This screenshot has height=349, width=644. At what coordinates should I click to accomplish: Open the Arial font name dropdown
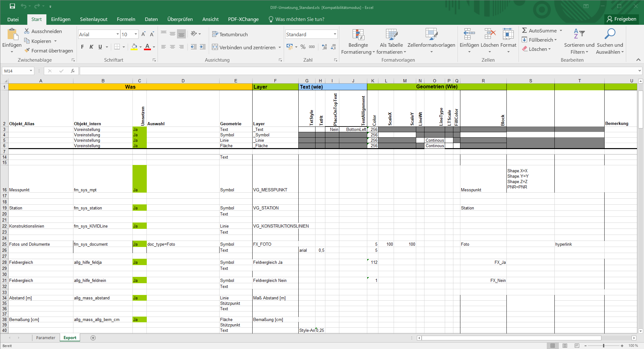pos(118,34)
